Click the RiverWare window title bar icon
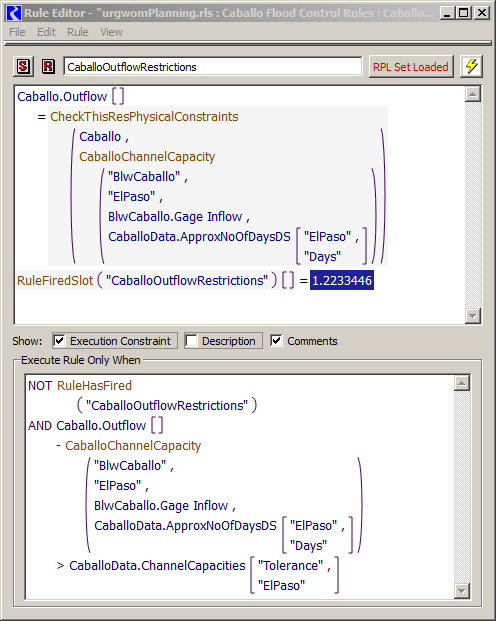496x621 pixels. click(14, 13)
